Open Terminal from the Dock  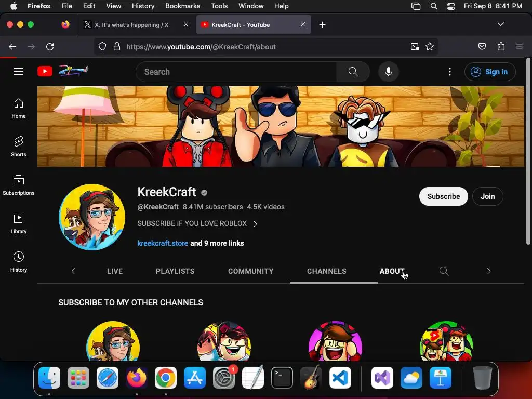point(282,378)
